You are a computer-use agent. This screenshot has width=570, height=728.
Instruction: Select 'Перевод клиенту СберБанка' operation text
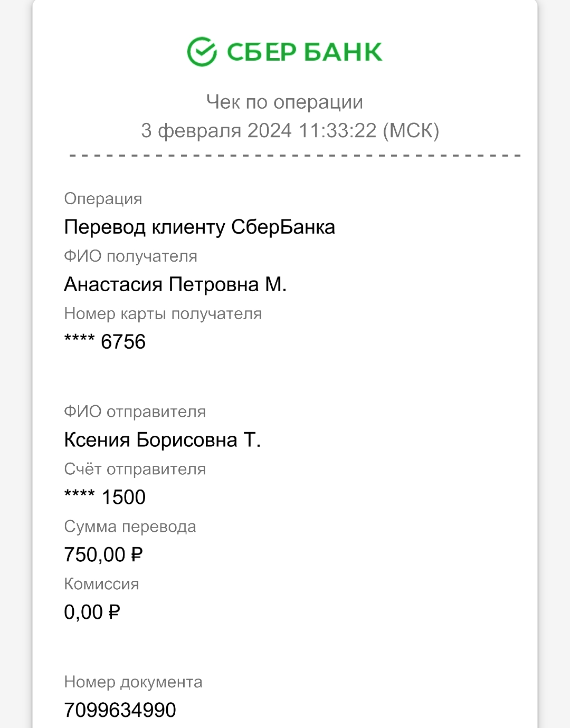[199, 227]
